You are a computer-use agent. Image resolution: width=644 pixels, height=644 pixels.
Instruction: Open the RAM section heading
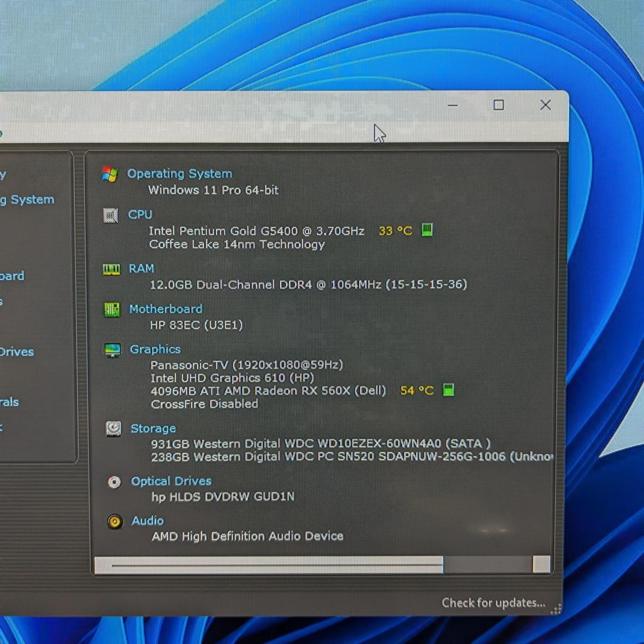[142, 268]
